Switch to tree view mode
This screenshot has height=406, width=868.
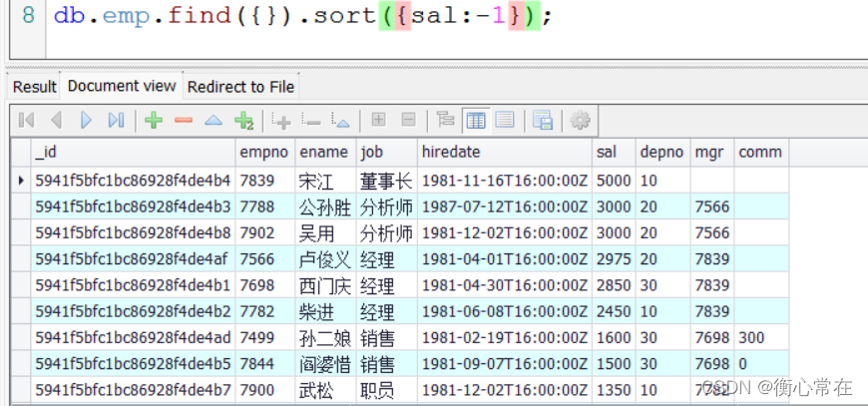tap(445, 120)
